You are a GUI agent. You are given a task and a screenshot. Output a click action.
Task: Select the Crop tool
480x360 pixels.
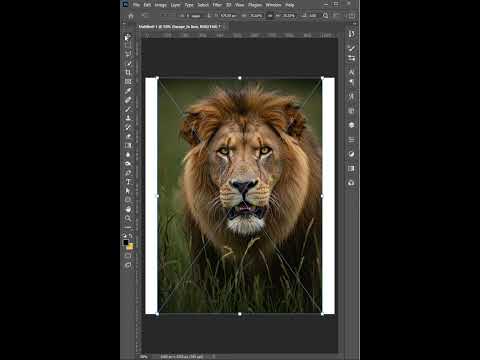pyautogui.click(x=128, y=72)
